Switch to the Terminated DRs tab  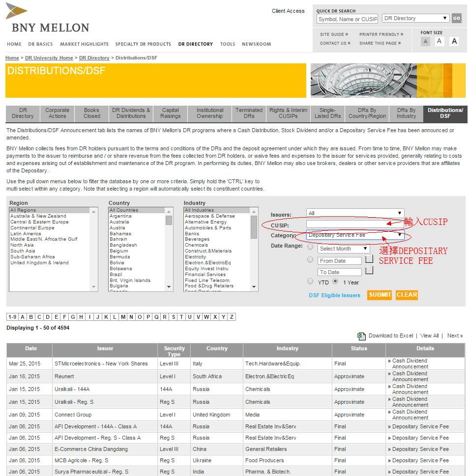click(249, 113)
